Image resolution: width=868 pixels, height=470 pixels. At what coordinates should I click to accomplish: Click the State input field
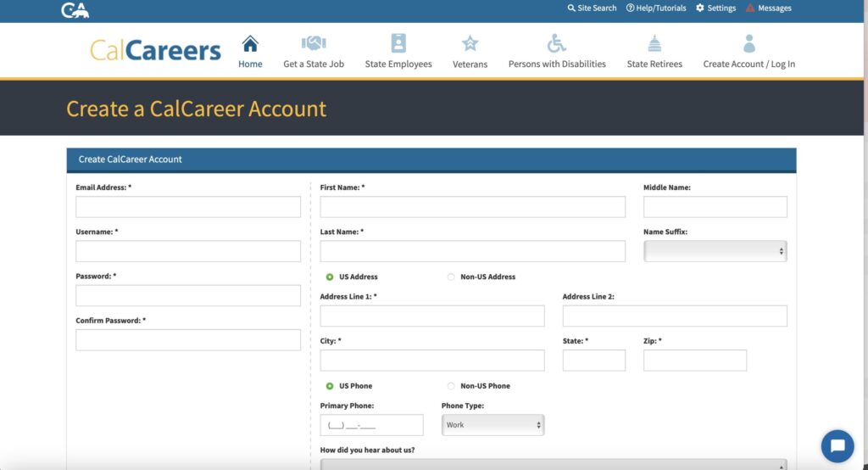click(594, 361)
